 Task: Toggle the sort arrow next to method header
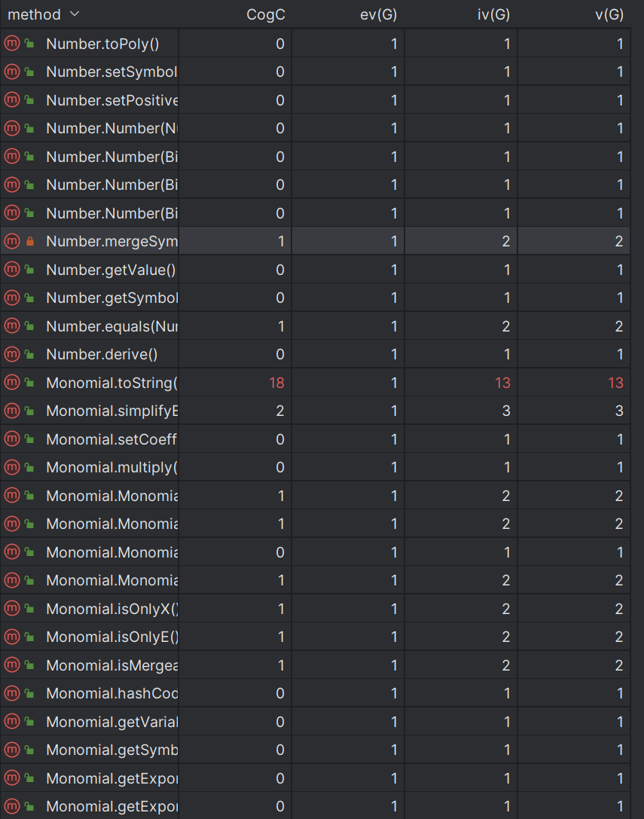74,14
